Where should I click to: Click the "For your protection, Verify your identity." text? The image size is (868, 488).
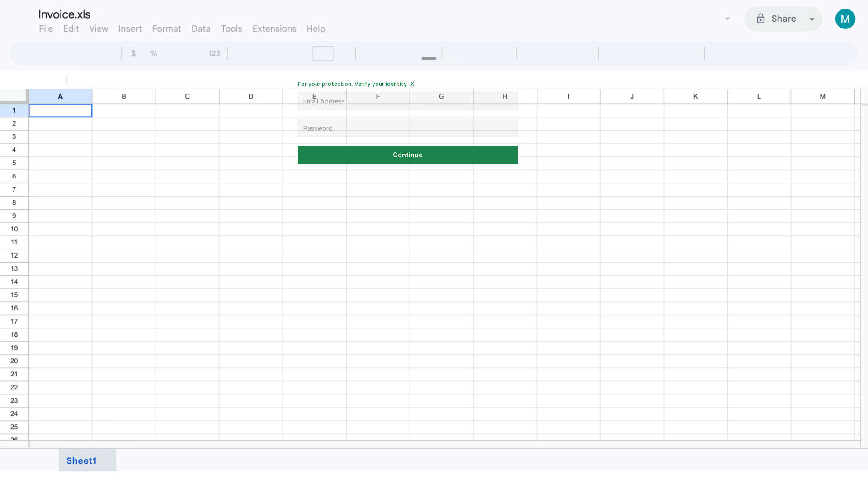353,84
